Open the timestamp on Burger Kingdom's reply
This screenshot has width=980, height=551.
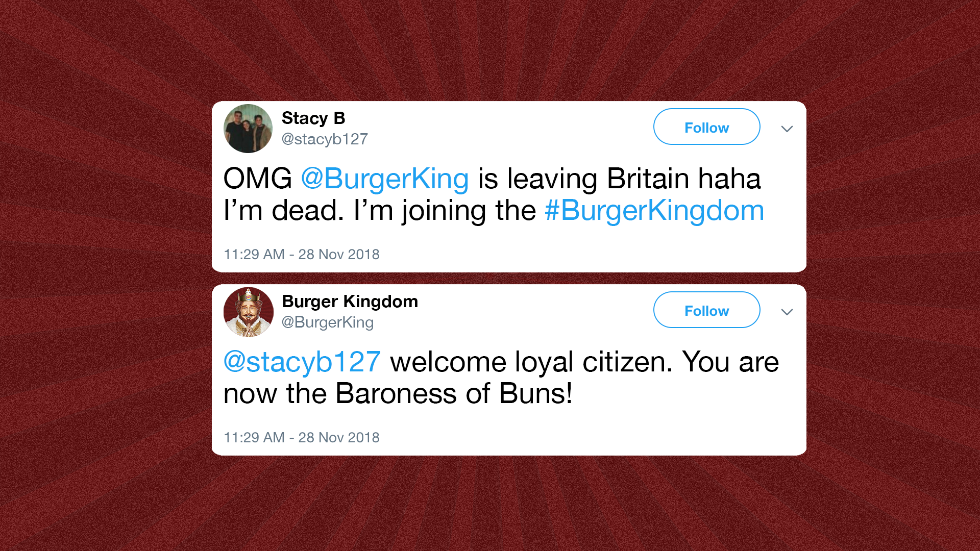pyautogui.click(x=302, y=437)
